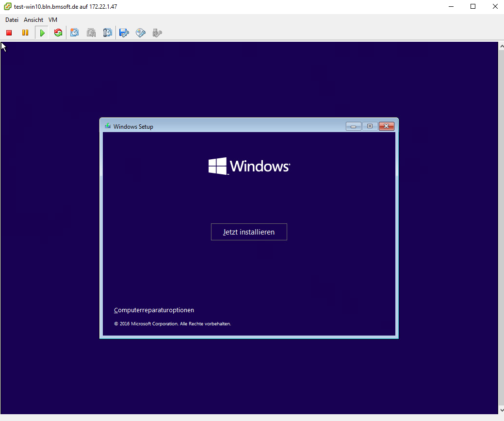The image size is (504, 421).
Task: Close the VMware console window
Action: [x=495, y=6]
